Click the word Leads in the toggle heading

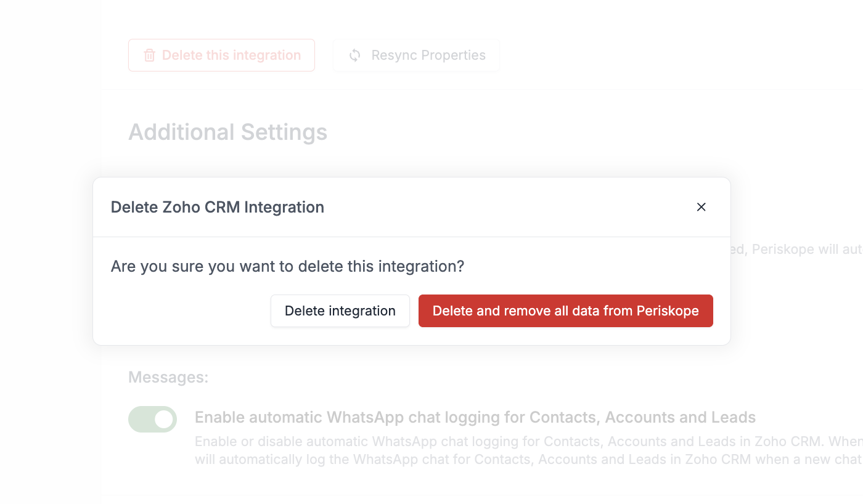[x=735, y=418]
